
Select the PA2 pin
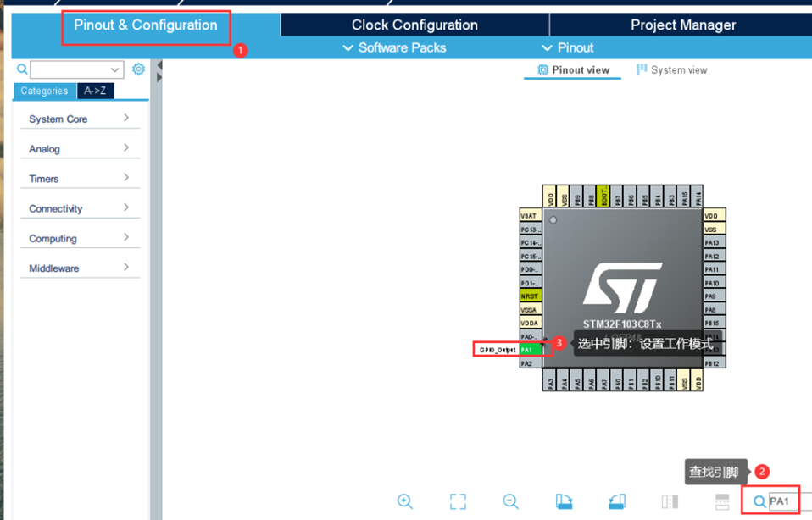(531, 363)
